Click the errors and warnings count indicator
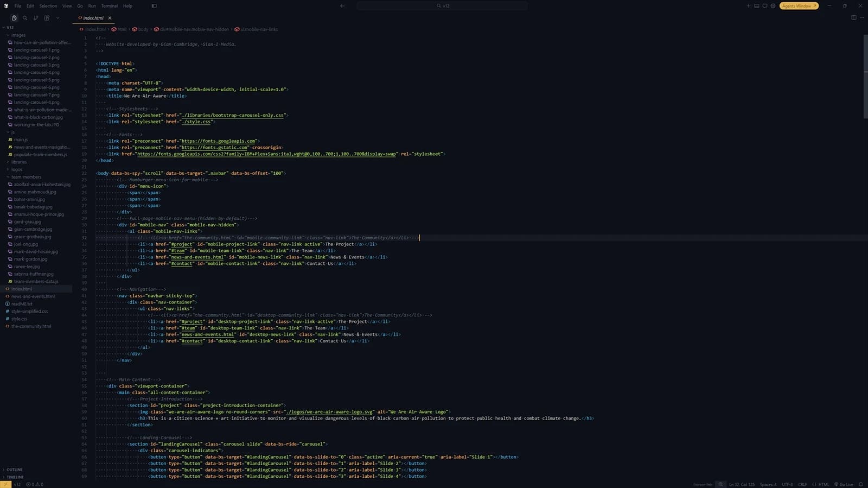 tap(35, 484)
